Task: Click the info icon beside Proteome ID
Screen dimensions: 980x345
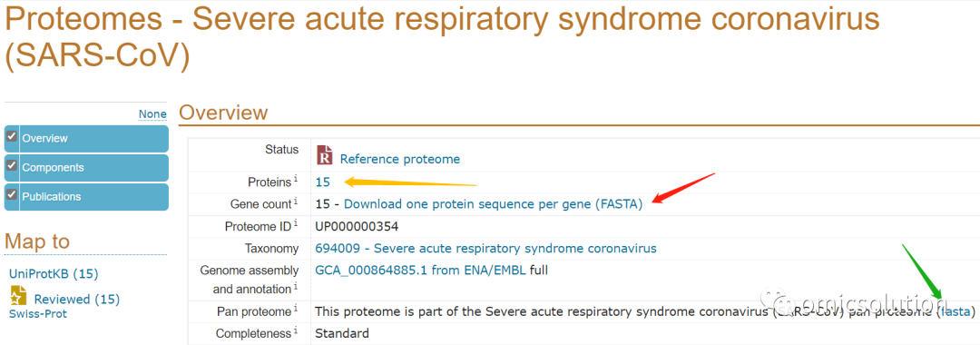Action: tap(296, 223)
